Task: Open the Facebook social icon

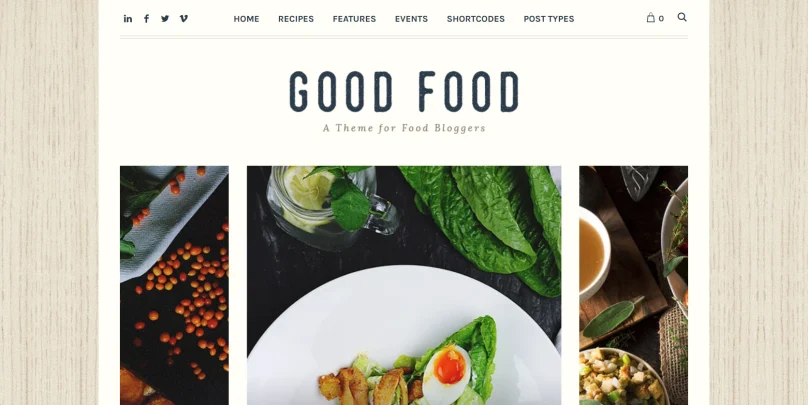Action: tap(146, 19)
